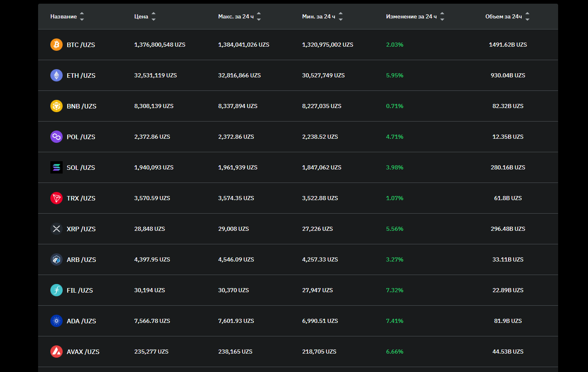Screen dimensions: 588x372
Task: Click the XRP coin icon
Action: [57, 229]
